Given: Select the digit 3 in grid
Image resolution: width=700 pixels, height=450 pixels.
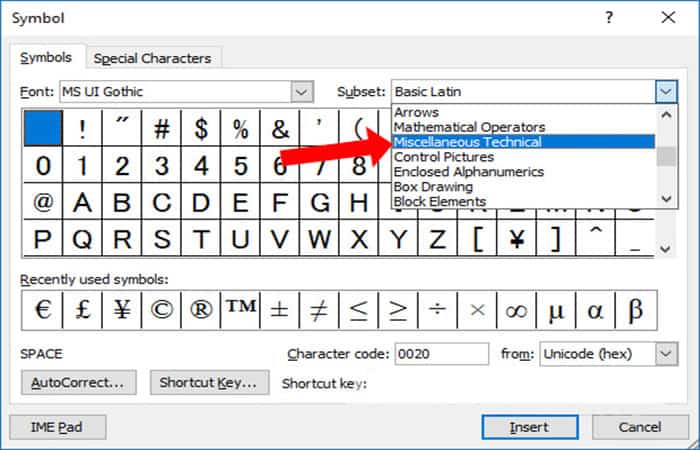Looking at the screenshot, I should point(162,165).
